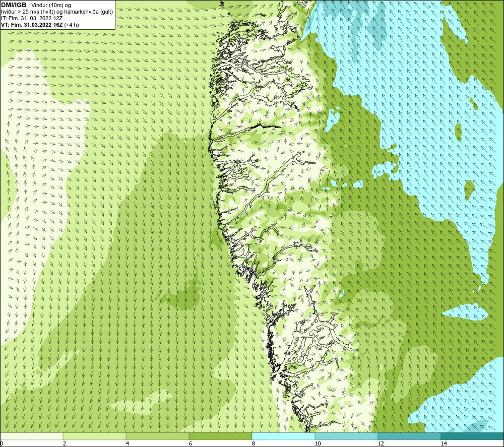This screenshot has width=504, height=447.
Task: Click the 4–6 m/s green scale segment
Action: pos(157,436)
